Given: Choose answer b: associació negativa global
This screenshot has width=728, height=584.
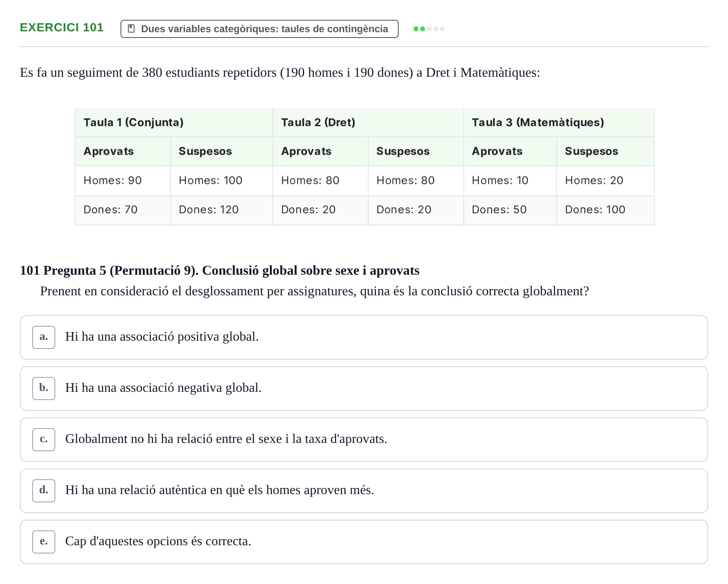Looking at the screenshot, I should [364, 389].
